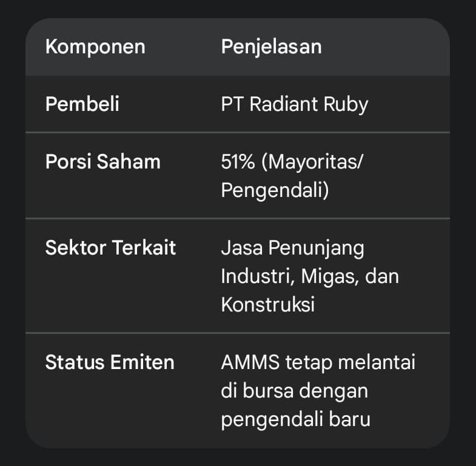Select the "Jasa Penunjang" text

292,248
